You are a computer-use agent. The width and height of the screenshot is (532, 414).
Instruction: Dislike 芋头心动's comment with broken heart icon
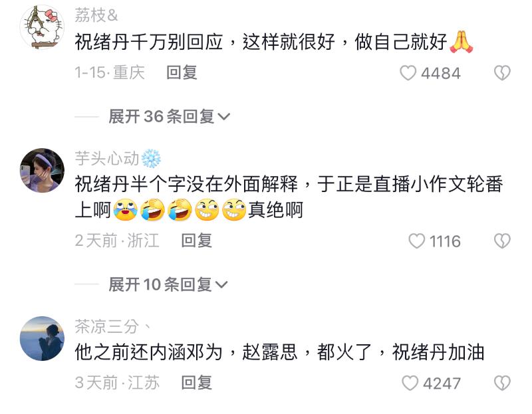point(502,241)
